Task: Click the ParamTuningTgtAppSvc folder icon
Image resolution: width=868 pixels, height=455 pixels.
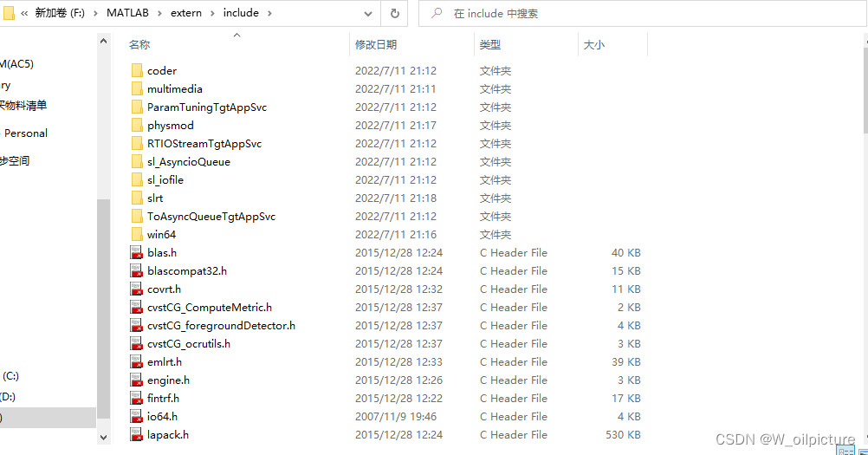Action: [x=137, y=107]
